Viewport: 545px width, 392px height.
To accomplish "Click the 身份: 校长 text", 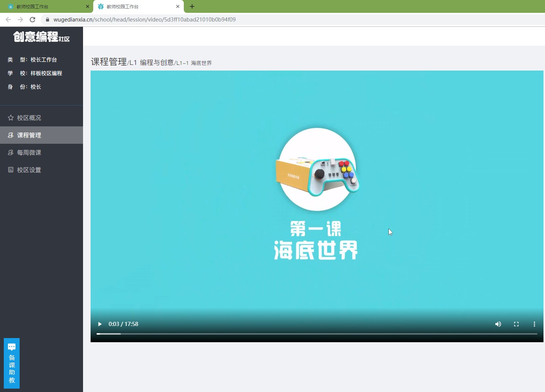I will 24,87.
